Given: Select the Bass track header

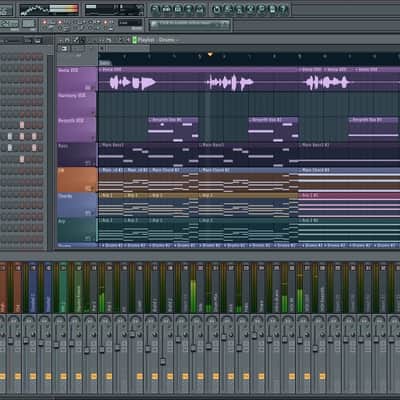Looking at the screenshot, I should click(x=77, y=155).
